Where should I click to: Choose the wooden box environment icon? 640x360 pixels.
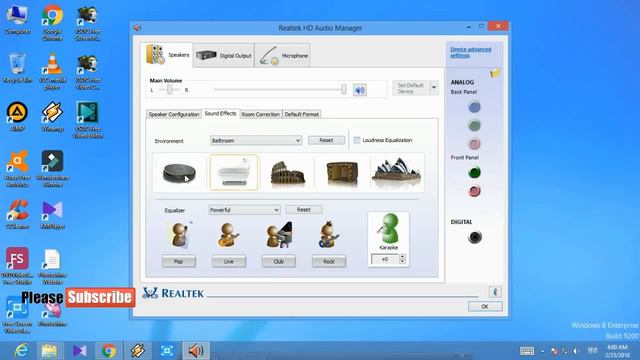point(342,173)
